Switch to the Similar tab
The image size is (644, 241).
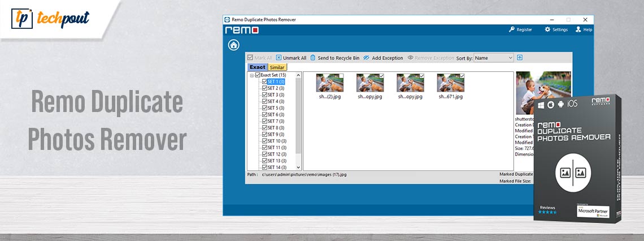pos(277,67)
